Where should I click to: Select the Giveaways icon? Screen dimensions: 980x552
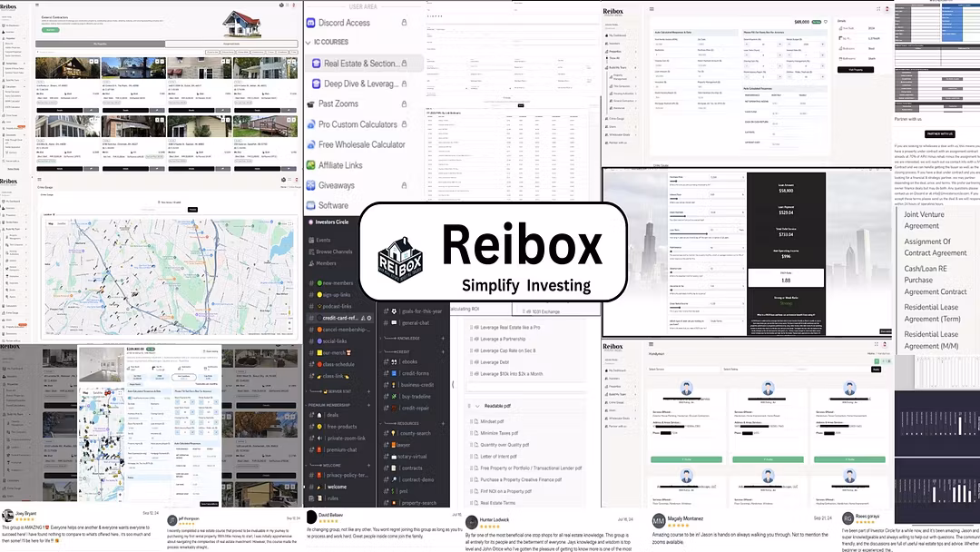(310, 185)
